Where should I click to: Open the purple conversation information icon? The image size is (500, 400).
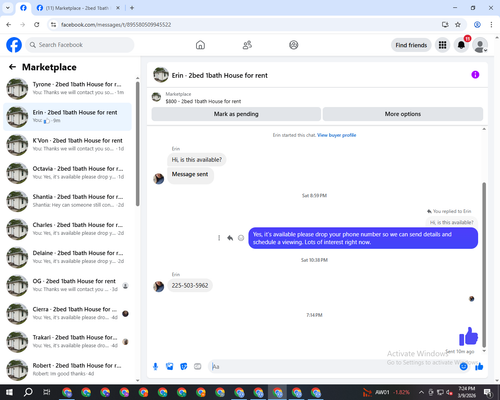475,75
